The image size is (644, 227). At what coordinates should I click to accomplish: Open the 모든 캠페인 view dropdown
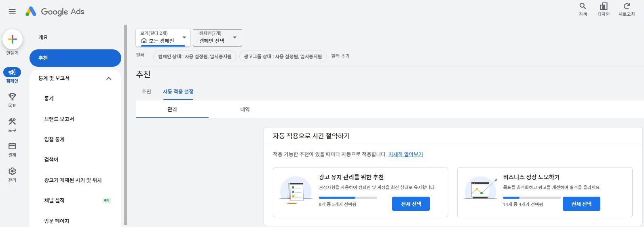coord(163,38)
